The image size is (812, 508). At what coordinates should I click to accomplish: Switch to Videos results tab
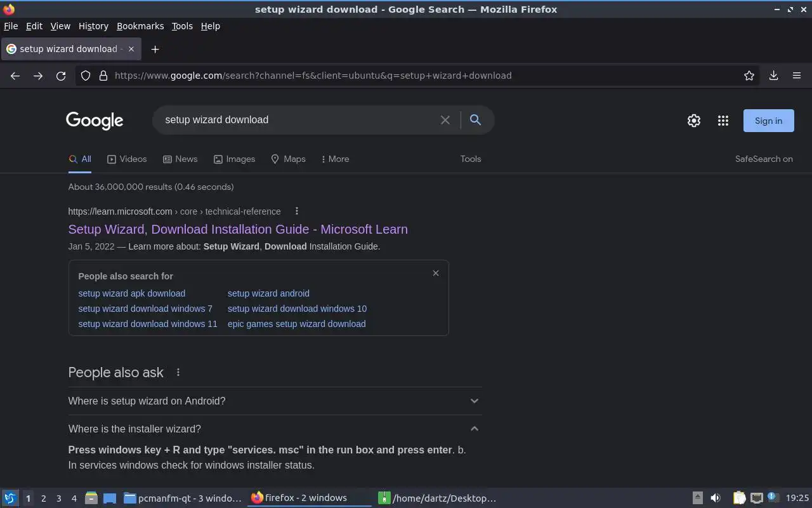[127, 159]
